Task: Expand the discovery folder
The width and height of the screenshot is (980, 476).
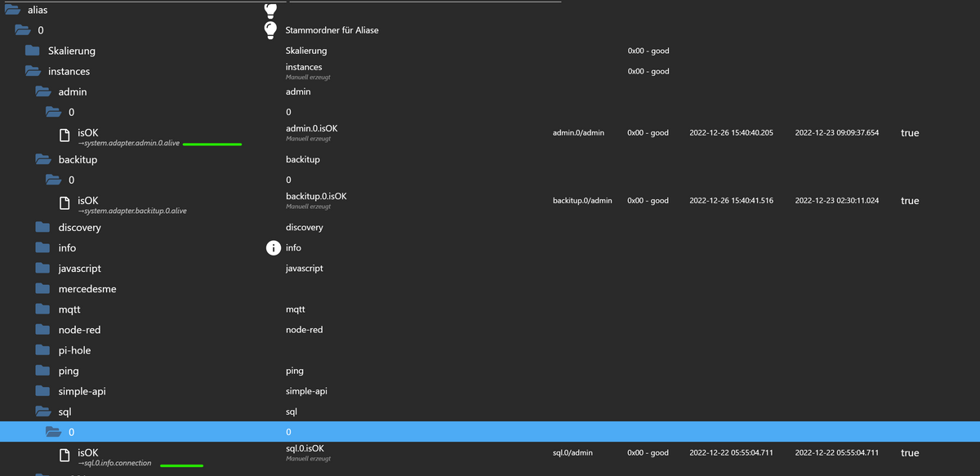Action: (x=43, y=227)
